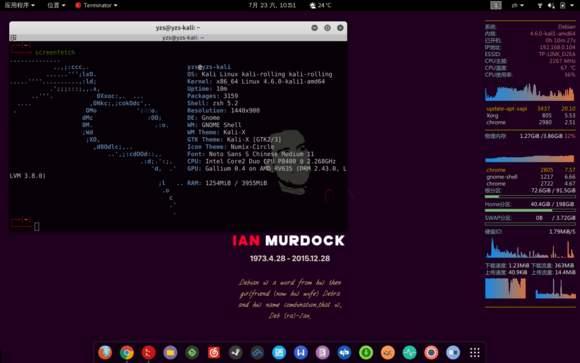Show all applications grid button
This screenshot has height=363, width=580.
tap(475, 353)
